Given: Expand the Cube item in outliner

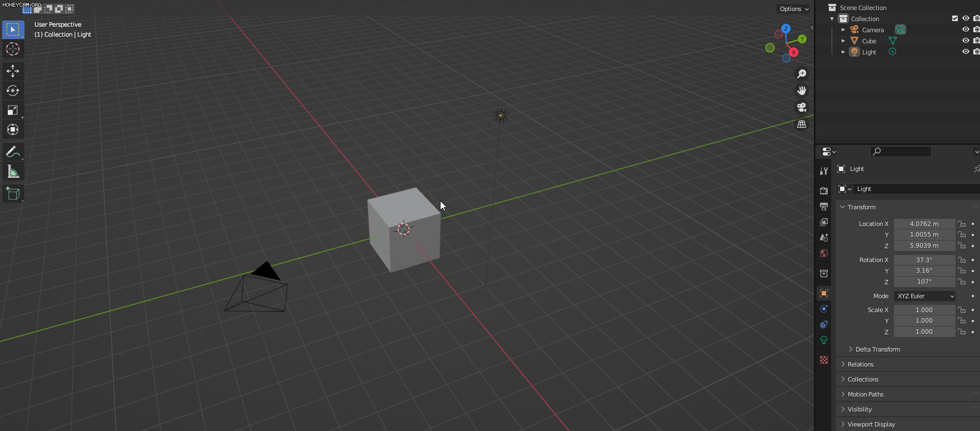Looking at the screenshot, I should [843, 41].
